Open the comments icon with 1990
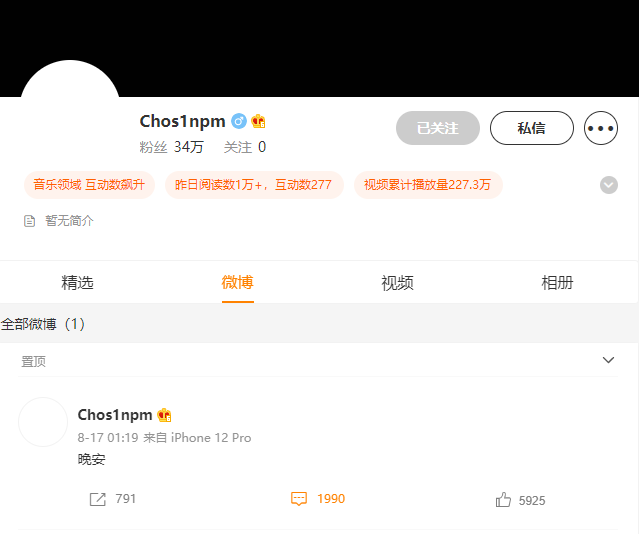Viewport: 639px width, 534px height. point(299,499)
